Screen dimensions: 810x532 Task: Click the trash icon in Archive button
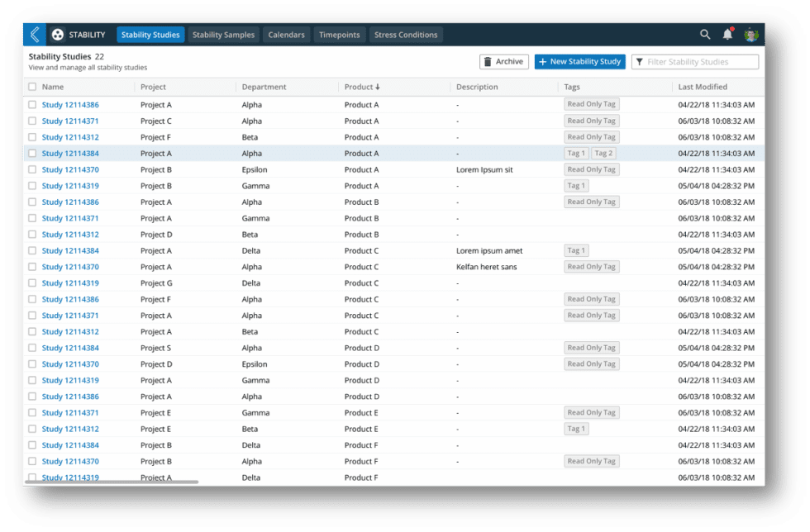point(488,62)
